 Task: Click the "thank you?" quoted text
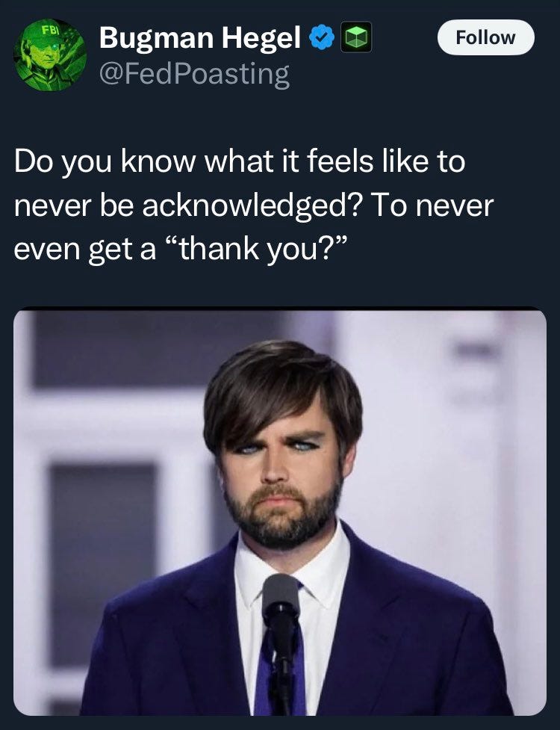[x=256, y=249]
